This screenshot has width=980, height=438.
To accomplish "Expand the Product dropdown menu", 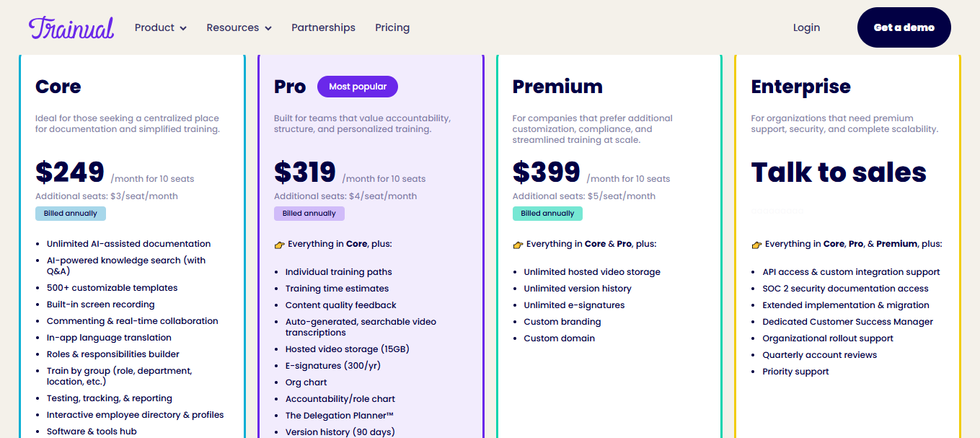I will point(160,27).
